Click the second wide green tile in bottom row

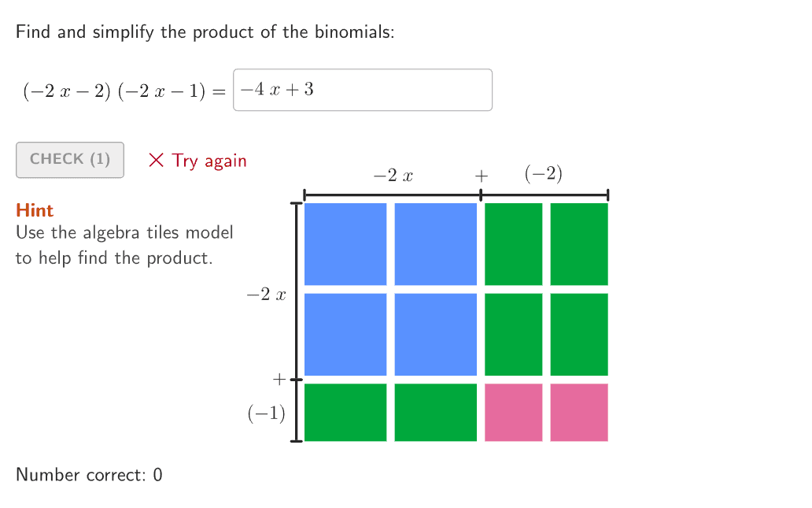(436, 413)
